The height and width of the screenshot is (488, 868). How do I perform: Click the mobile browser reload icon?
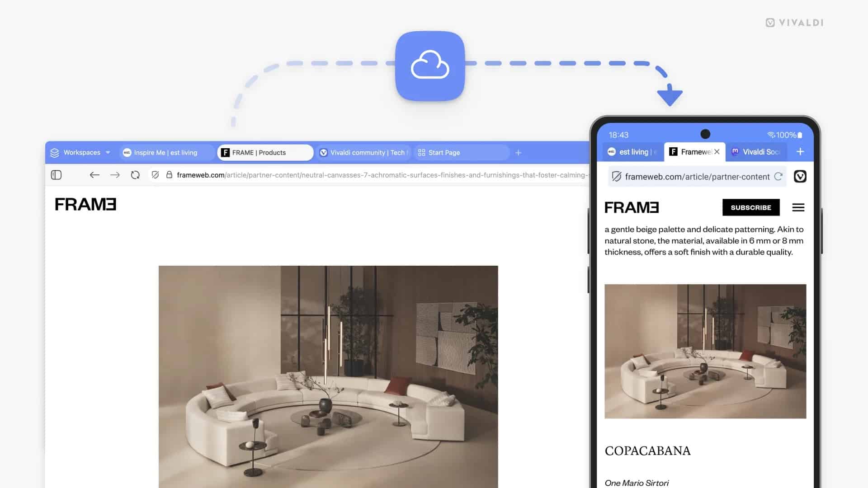(x=778, y=176)
